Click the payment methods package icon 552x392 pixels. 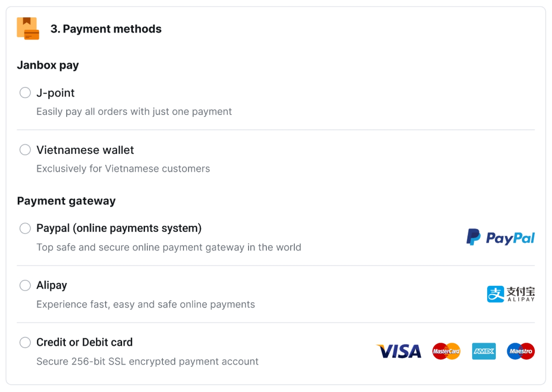[28, 28]
